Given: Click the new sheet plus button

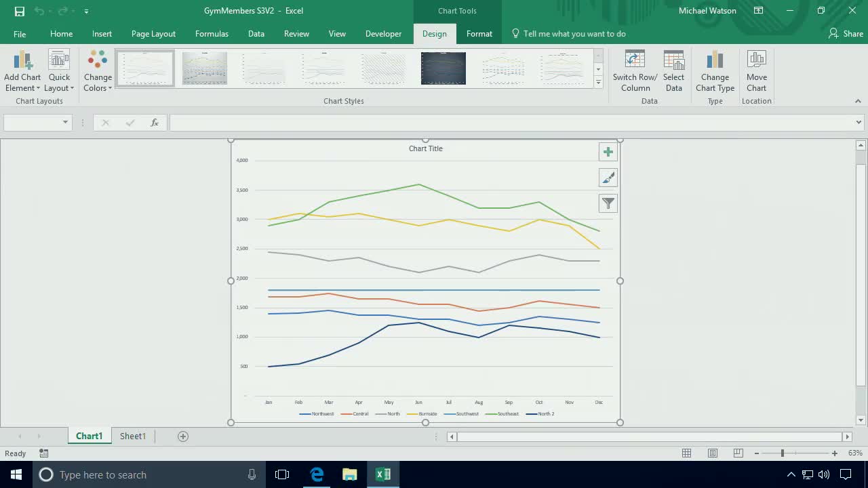Looking at the screenshot, I should point(182,436).
